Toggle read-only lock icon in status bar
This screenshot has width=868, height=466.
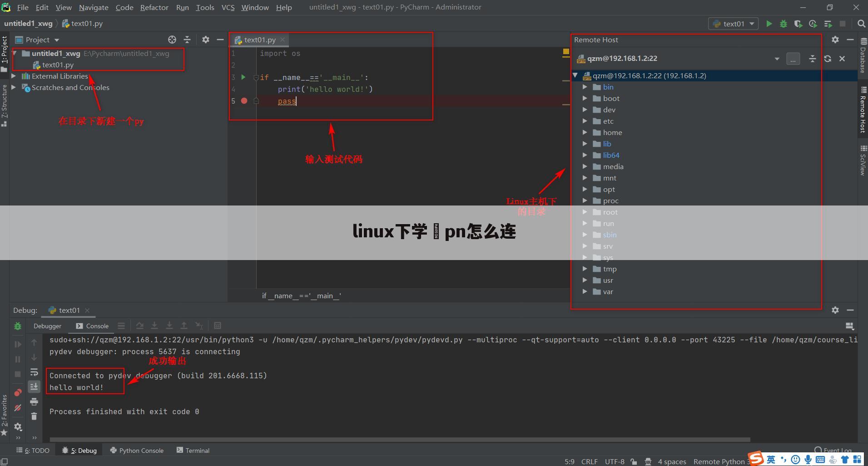[634, 461]
